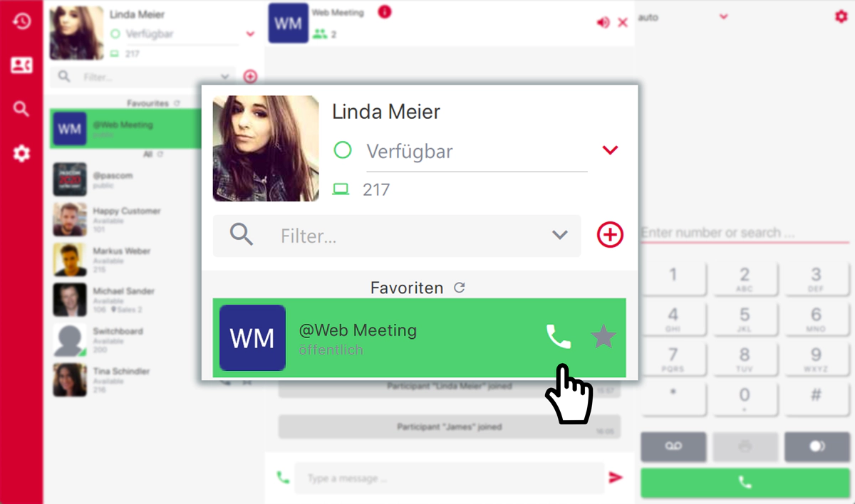Send the message with the red arrow
Image resolution: width=855 pixels, height=504 pixels.
(616, 478)
